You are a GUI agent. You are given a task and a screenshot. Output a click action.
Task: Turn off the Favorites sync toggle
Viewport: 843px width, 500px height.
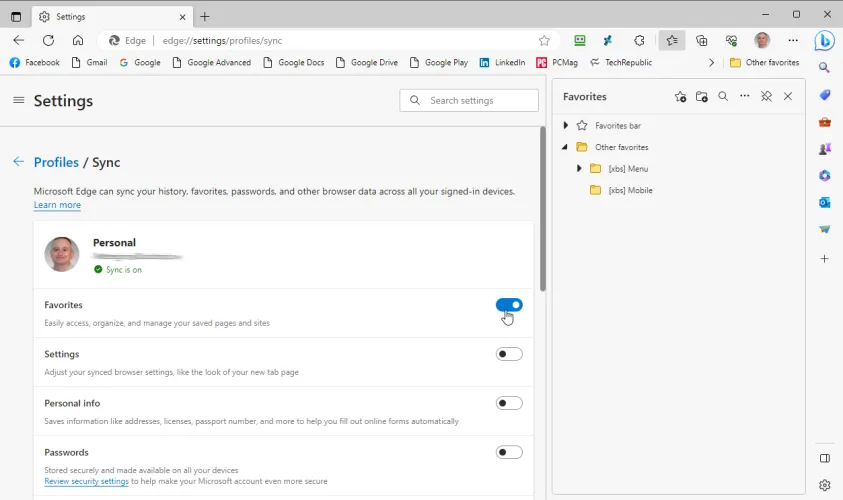[509, 305]
